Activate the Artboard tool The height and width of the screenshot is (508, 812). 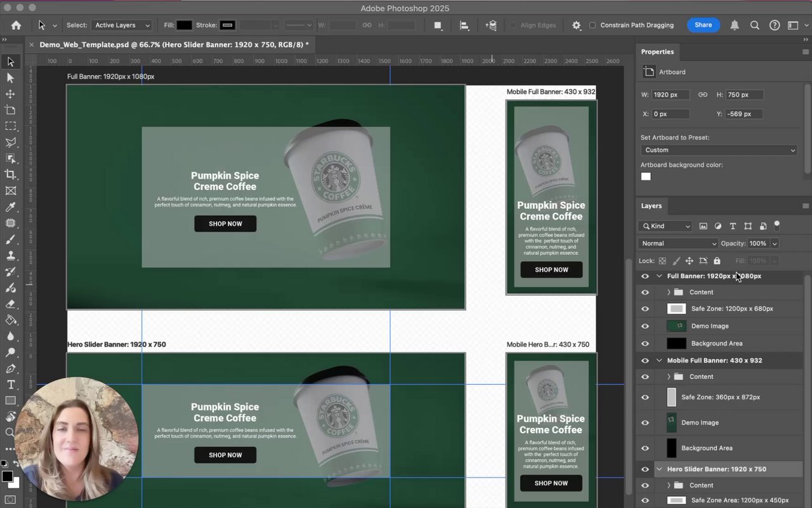point(10,110)
